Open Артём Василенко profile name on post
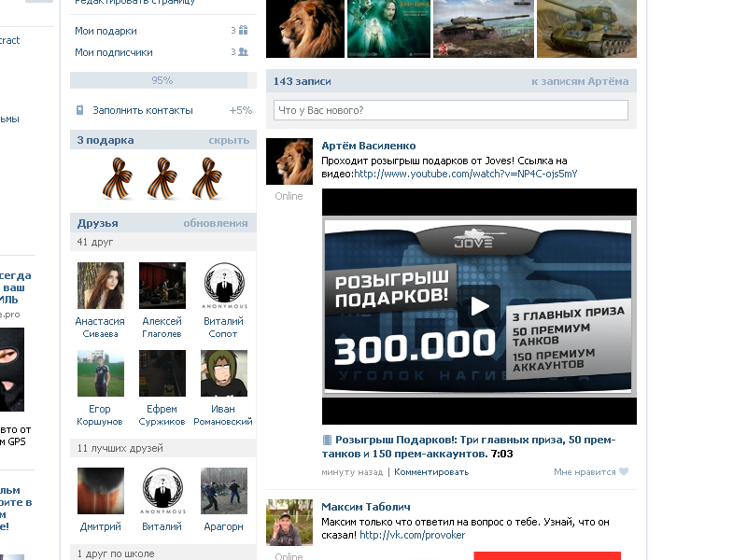 368,146
